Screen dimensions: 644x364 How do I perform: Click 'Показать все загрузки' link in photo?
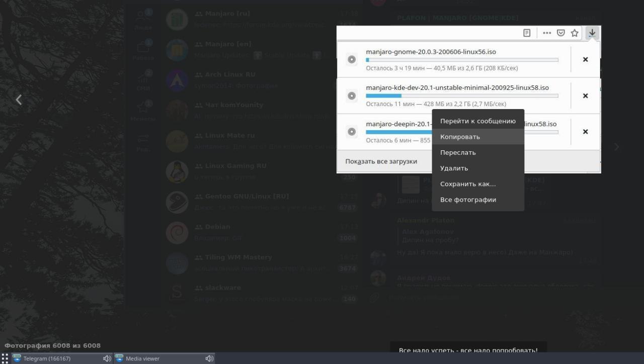[381, 161]
